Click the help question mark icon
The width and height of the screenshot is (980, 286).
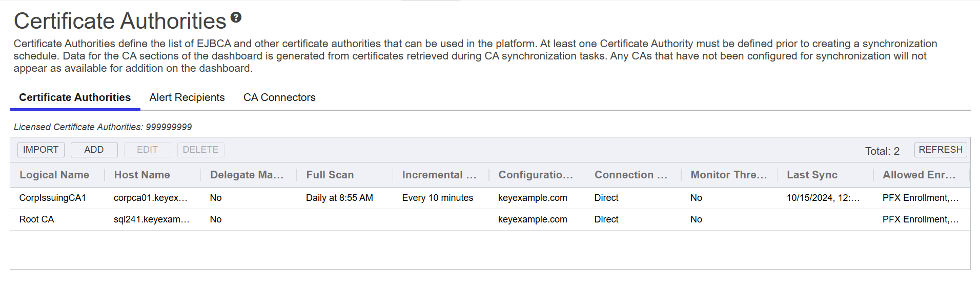pos(236,17)
